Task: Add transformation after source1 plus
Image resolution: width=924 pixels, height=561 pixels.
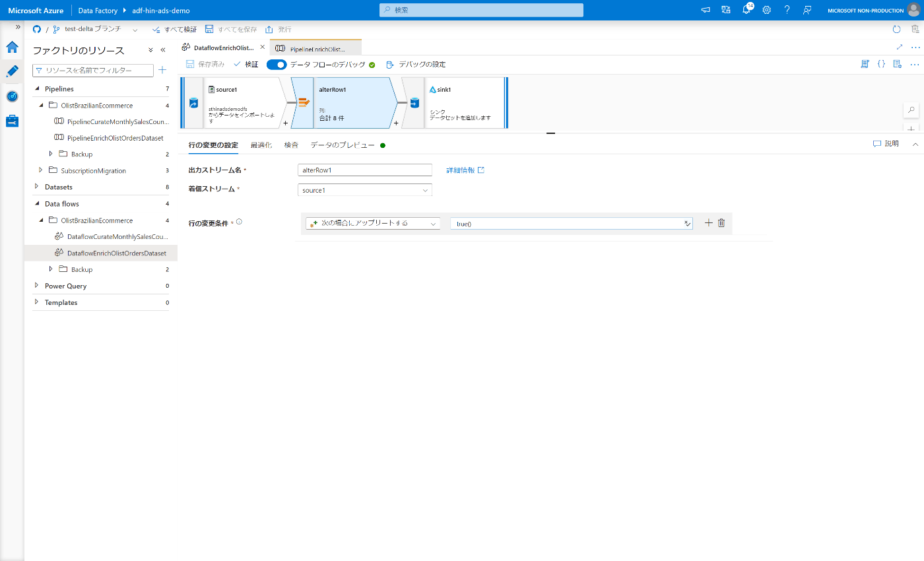Action: (285, 123)
